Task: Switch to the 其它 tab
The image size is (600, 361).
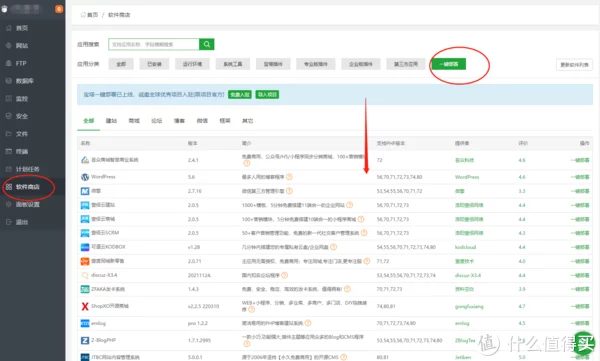Action: [248, 121]
